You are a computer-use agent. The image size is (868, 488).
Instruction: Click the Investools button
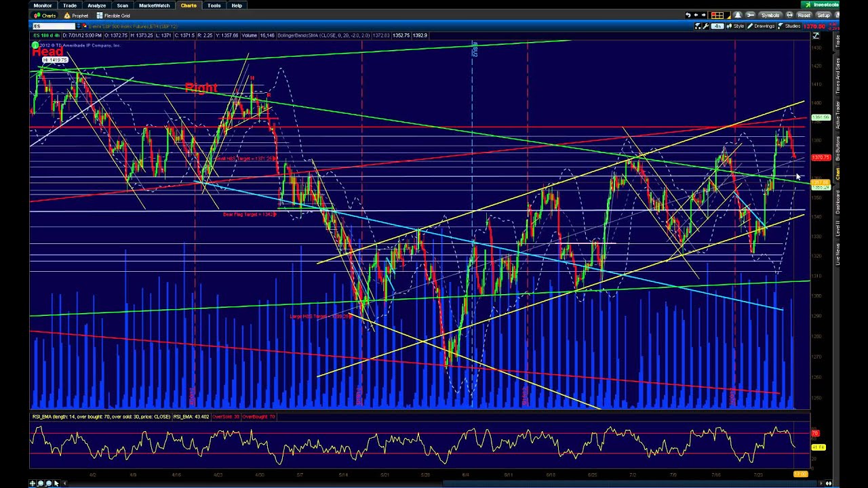point(820,5)
